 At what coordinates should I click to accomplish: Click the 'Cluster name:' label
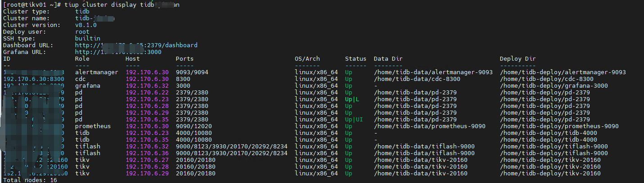pyautogui.click(x=26, y=18)
